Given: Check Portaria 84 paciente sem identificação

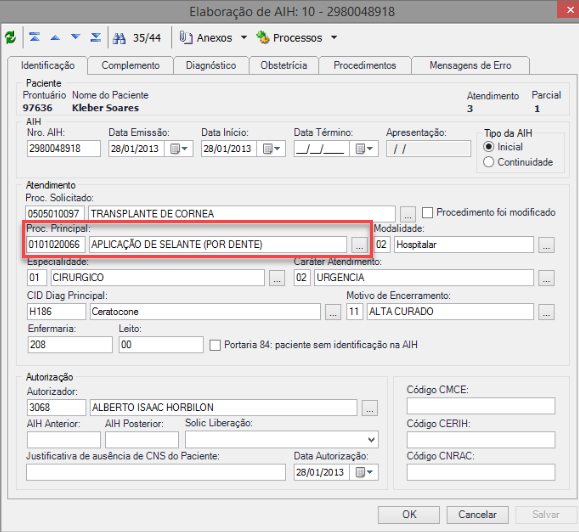Looking at the screenshot, I should pos(215,345).
